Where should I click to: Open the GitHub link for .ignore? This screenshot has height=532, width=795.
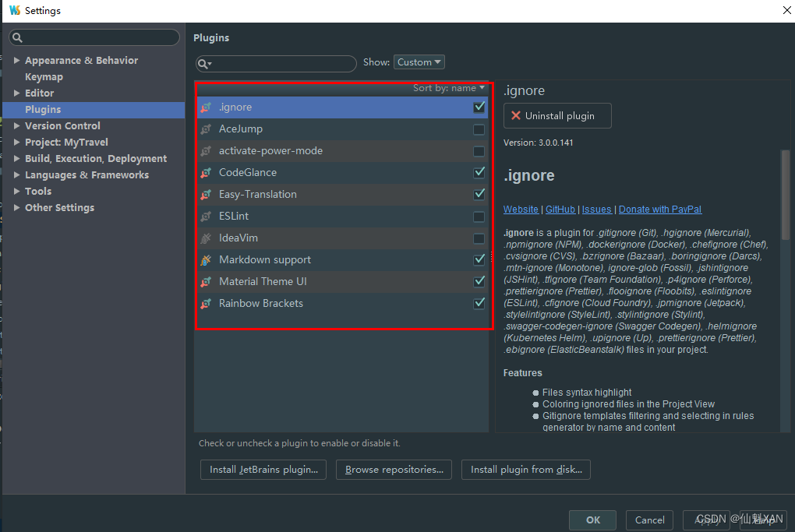click(560, 210)
